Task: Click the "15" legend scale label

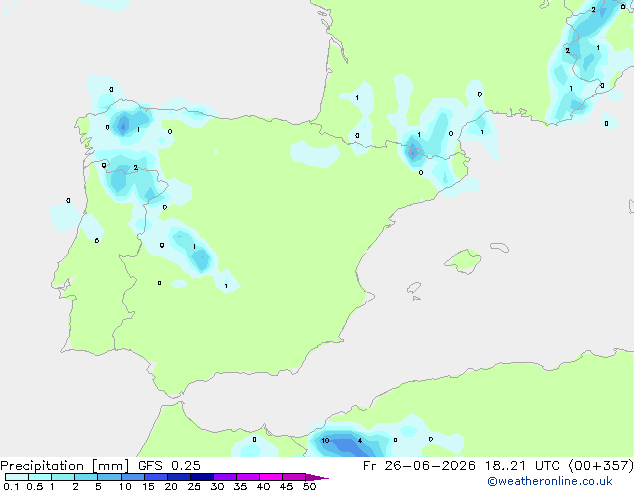Action: tap(148, 486)
